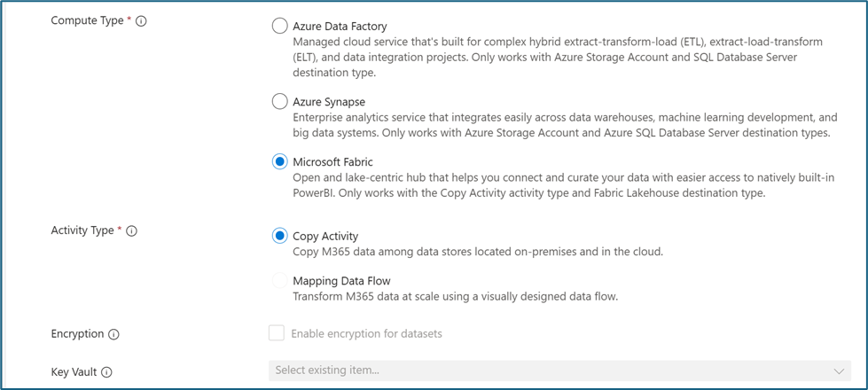Click the 'Azure Synapse' option label text
The width and height of the screenshot is (868, 390).
click(329, 102)
